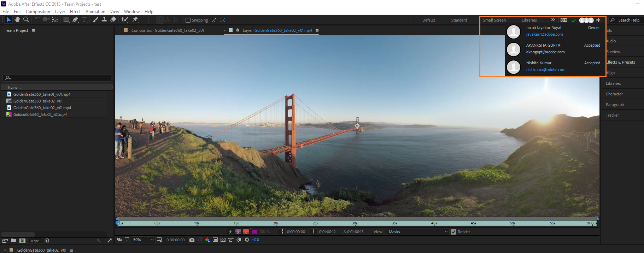Screen dimensions: 644x253
Task: Switch to the Default workspace
Action: pyautogui.click(x=429, y=20)
